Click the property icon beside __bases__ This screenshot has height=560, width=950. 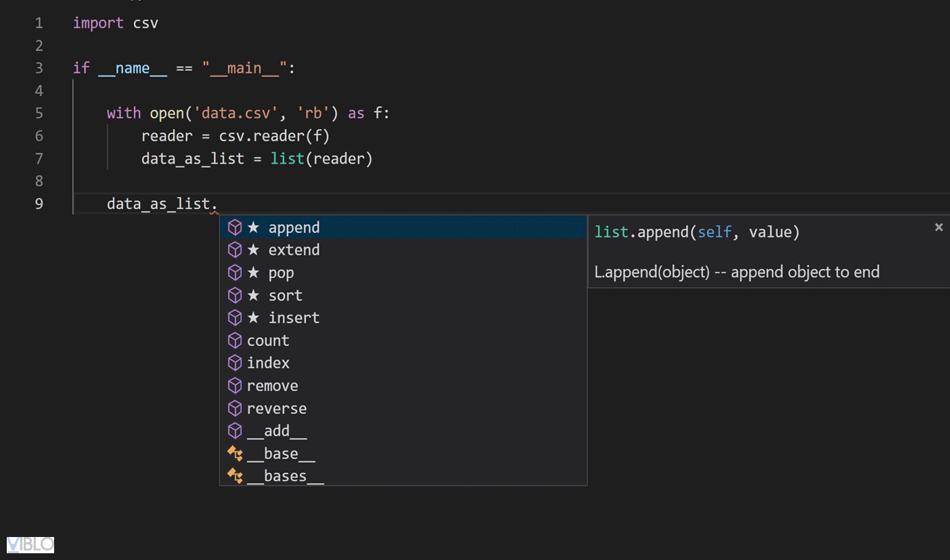pos(235,476)
